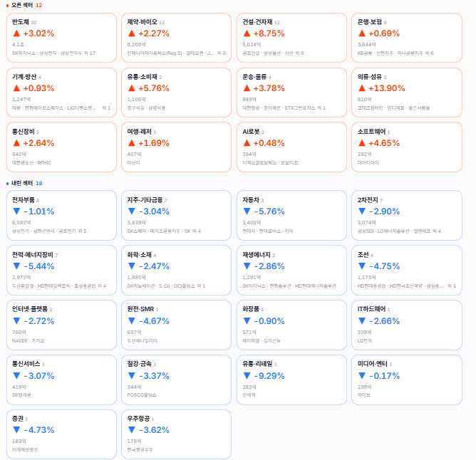This screenshot has width=476, height=460.
Task: Click the blue down arrow on 전자부품
Action: coord(16,211)
